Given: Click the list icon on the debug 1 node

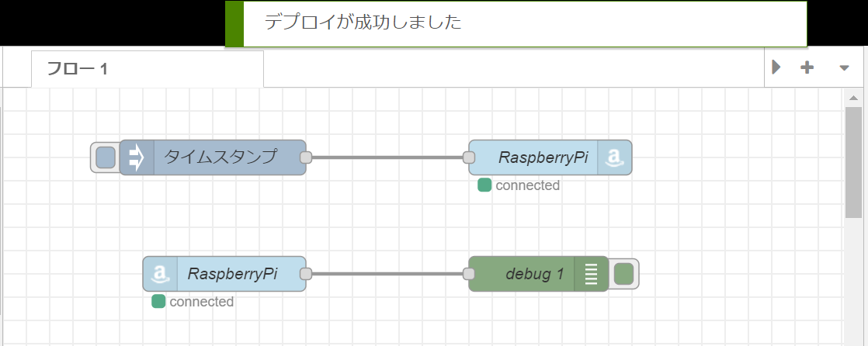Looking at the screenshot, I should [x=591, y=274].
